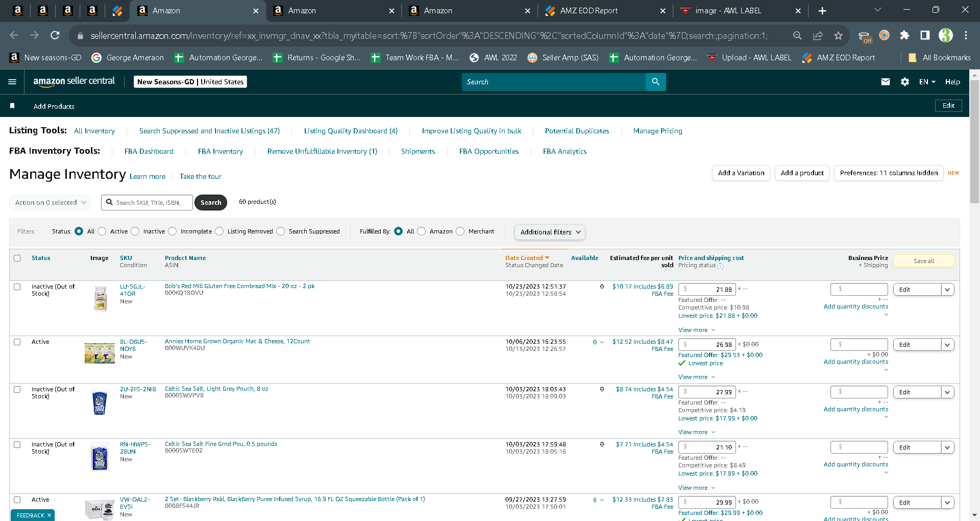Open the Edit dropdown arrow for Bob's Red Mill
The height and width of the screenshot is (521, 980).
(947, 290)
